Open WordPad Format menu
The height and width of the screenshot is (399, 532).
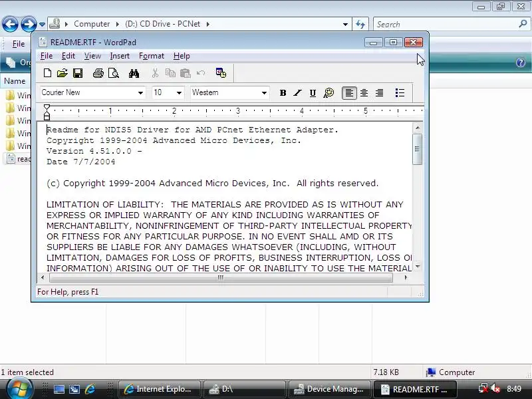pyautogui.click(x=152, y=56)
